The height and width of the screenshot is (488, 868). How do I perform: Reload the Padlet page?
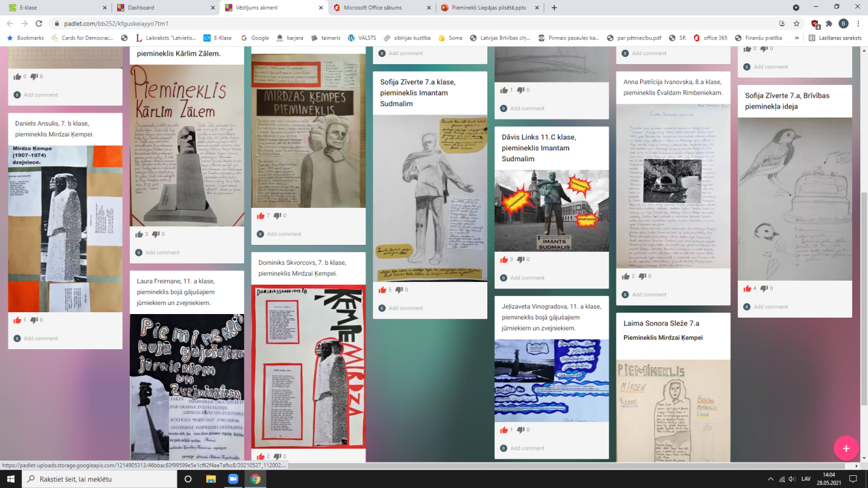click(39, 24)
